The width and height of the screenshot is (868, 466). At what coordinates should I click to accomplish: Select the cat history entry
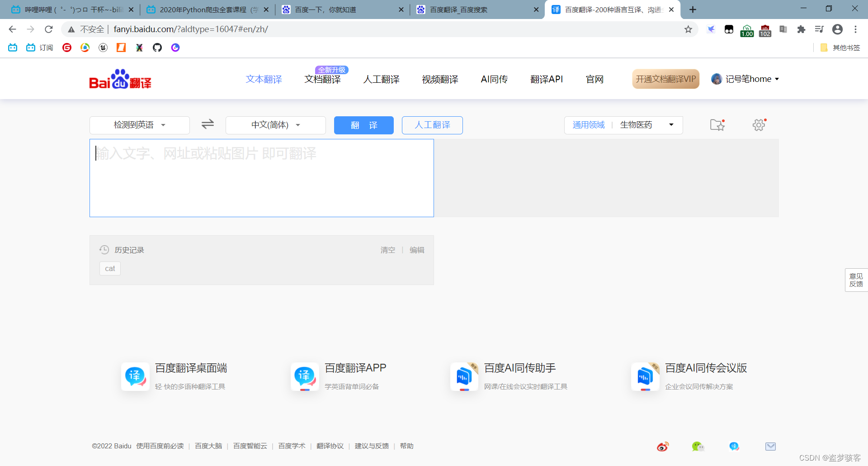[110, 268]
